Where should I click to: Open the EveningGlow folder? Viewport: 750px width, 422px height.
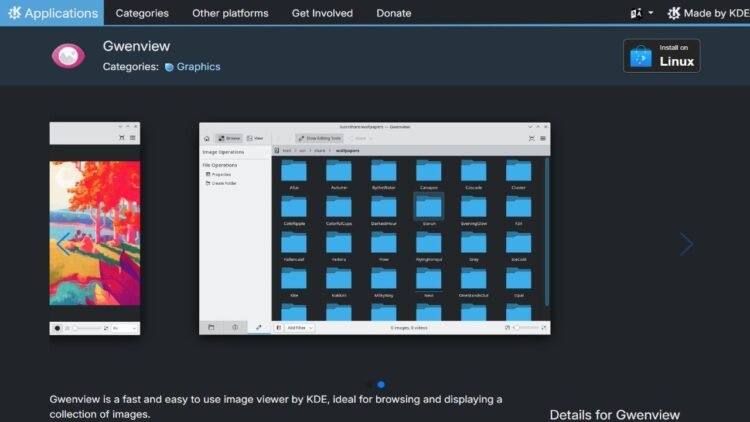pos(474,211)
